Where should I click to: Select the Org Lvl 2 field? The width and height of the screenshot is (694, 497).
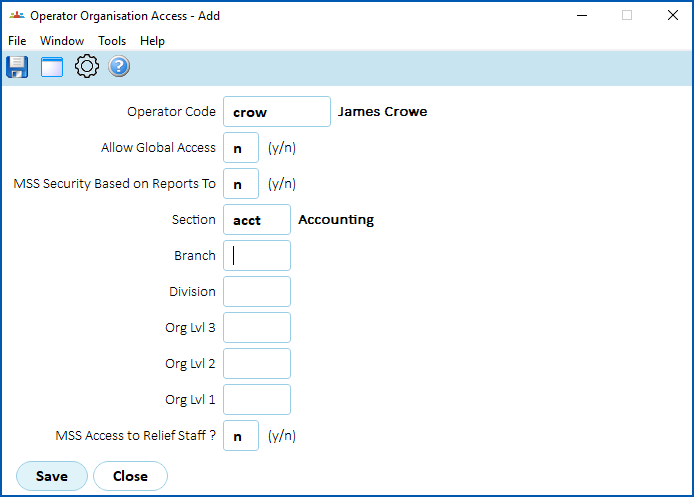point(257,364)
